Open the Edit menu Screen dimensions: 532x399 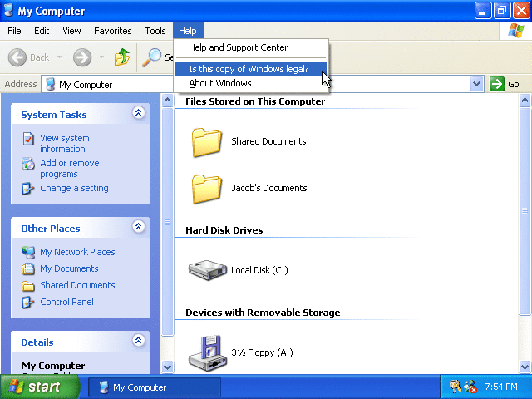42,31
